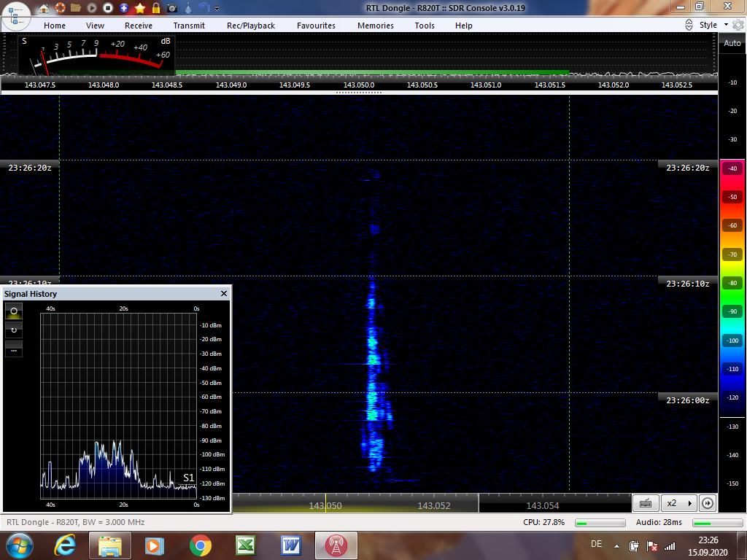Open the lifebuoy support icon
The image size is (747, 560).
tap(60, 8)
